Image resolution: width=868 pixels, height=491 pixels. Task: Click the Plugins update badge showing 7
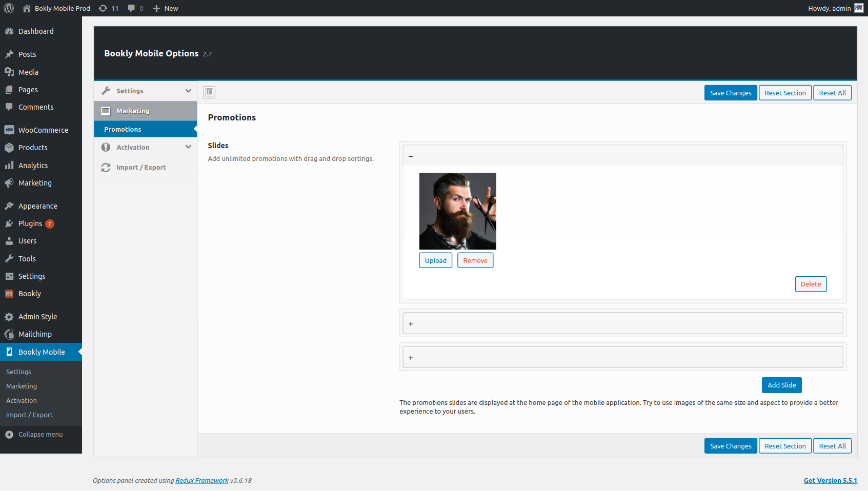pos(50,223)
